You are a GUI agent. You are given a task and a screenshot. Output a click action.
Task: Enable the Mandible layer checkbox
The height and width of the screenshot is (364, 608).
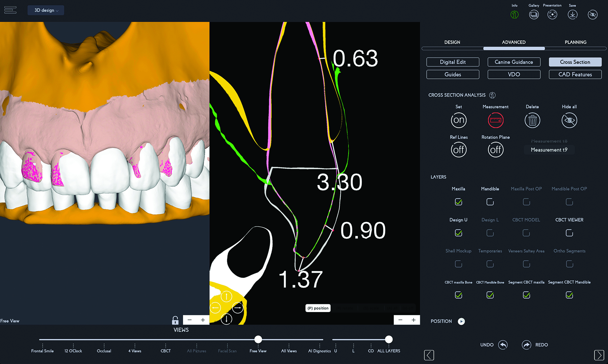click(490, 202)
